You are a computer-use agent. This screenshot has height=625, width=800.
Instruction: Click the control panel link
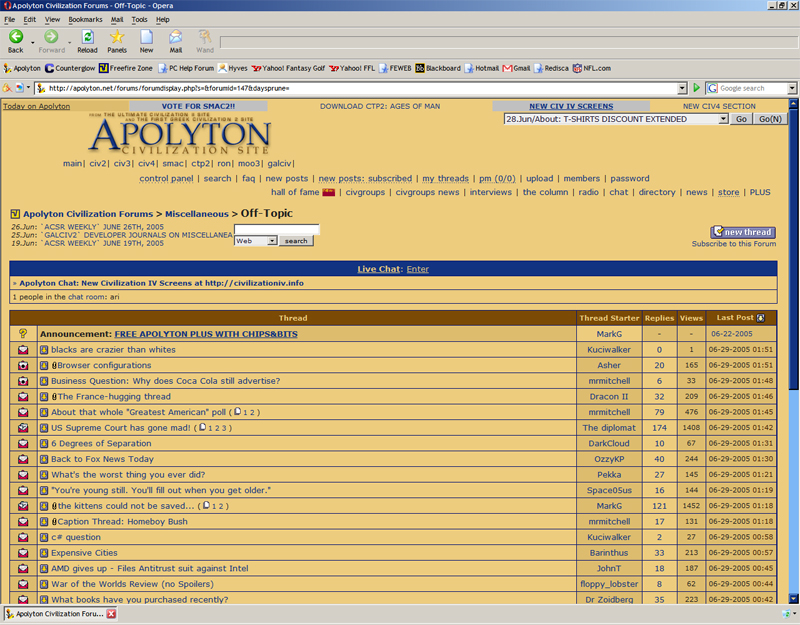(x=166, y=179)
